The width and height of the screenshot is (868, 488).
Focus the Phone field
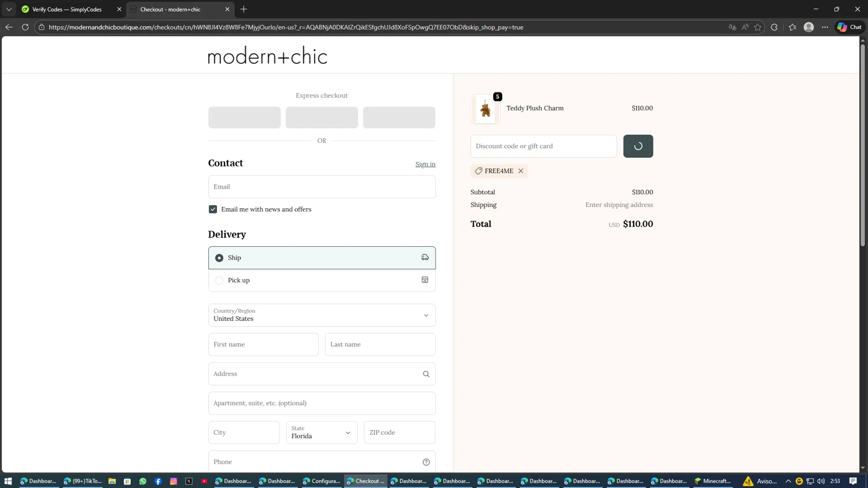click(322, 462)
